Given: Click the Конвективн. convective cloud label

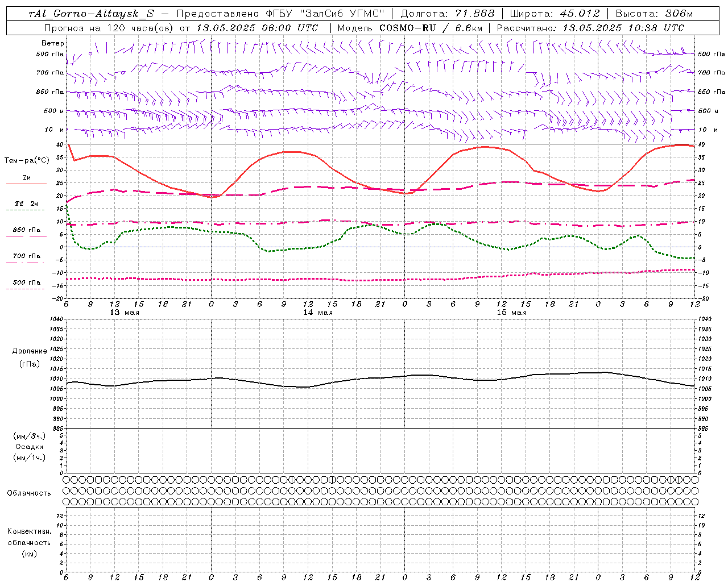Looking at the screenshot, I should pos(29,531).
